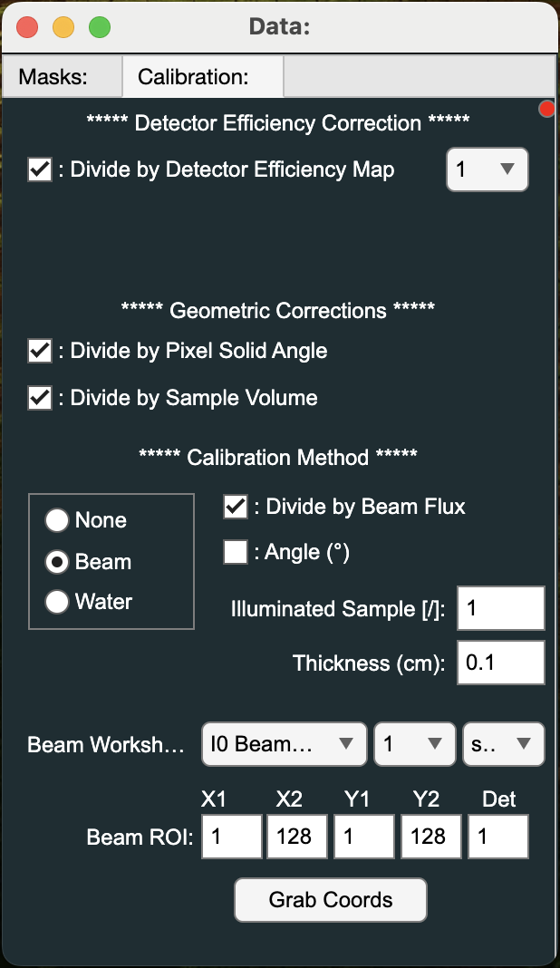Edit the Thickness (cm) field

pyautogui.click(x=500, y=663)
